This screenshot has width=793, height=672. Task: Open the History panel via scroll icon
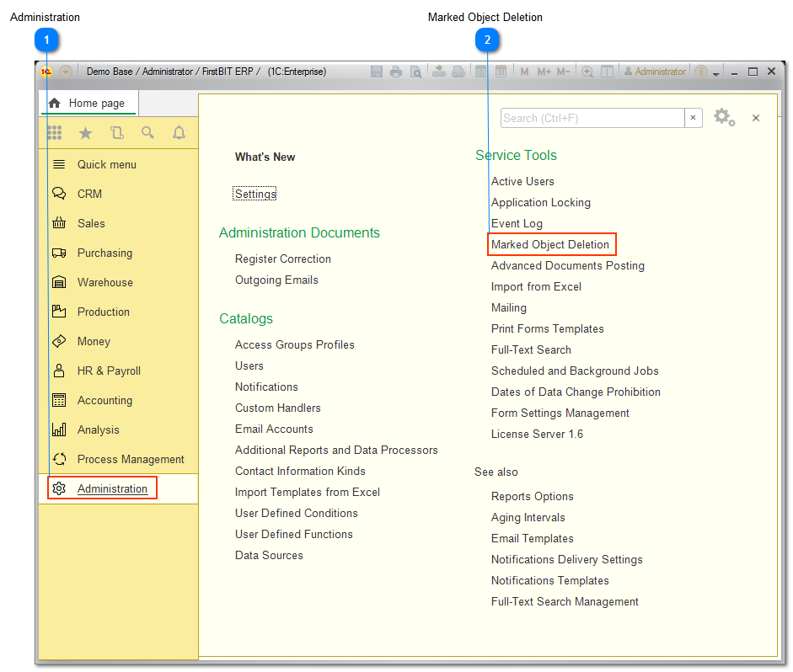pyautogui.click(x=116, y=132)
